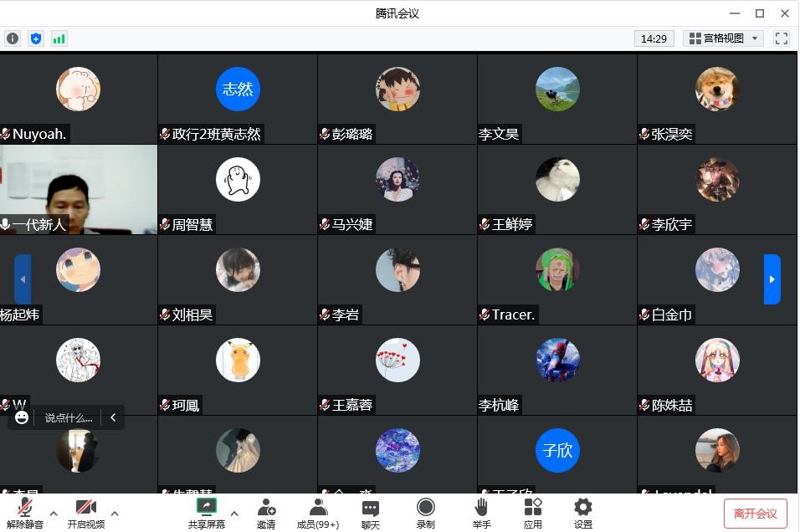Viewport: 800px width, 532px height.
Task: Start Recording (录制) the meeting
Action: [x=425, y=514]
